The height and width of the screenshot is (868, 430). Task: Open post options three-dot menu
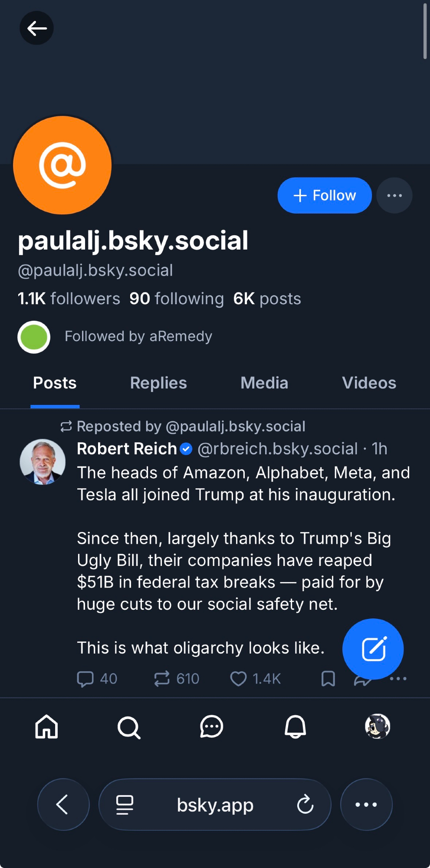(x=399, y=679)
